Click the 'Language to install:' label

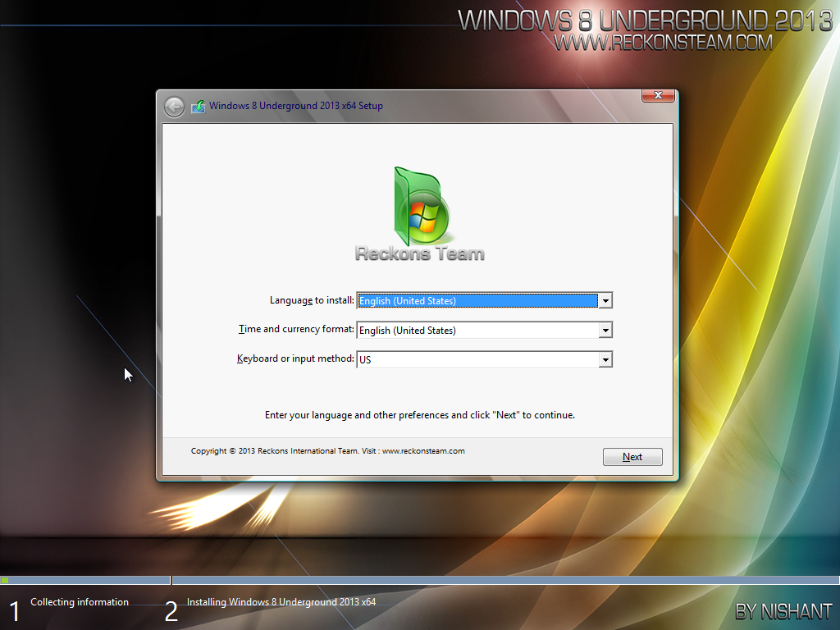312,300
